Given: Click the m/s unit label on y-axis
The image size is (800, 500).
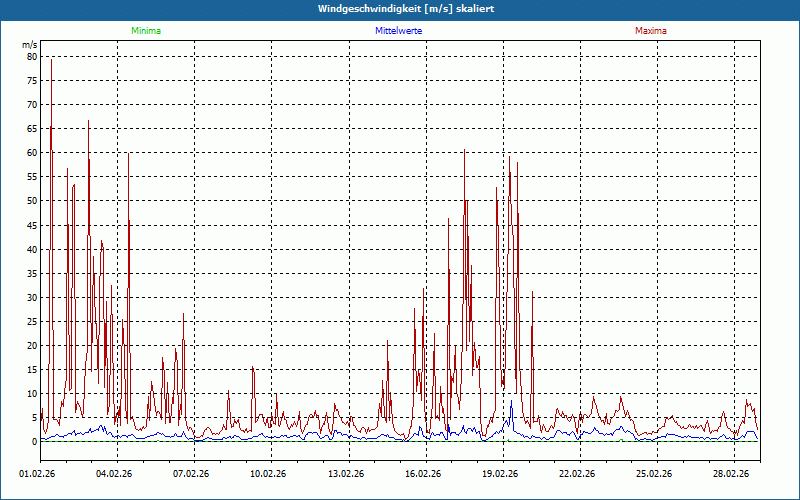Looking at the screenshot, I should click(x=29, y=45).
